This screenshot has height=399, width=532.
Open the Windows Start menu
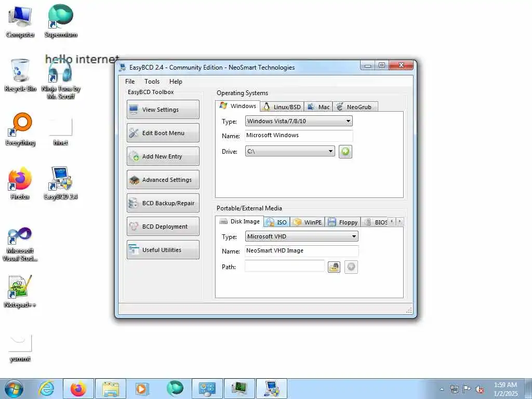pos(14,389)
